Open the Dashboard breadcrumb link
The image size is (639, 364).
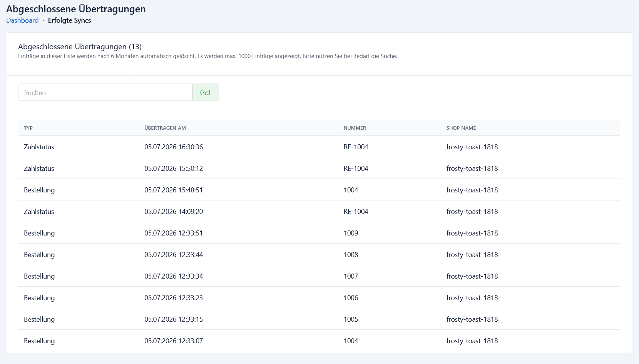coord(22,20)
